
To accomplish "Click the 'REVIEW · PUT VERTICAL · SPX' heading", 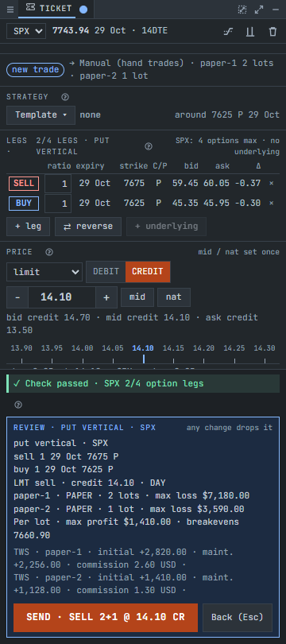I will click(x=84, y=428).
